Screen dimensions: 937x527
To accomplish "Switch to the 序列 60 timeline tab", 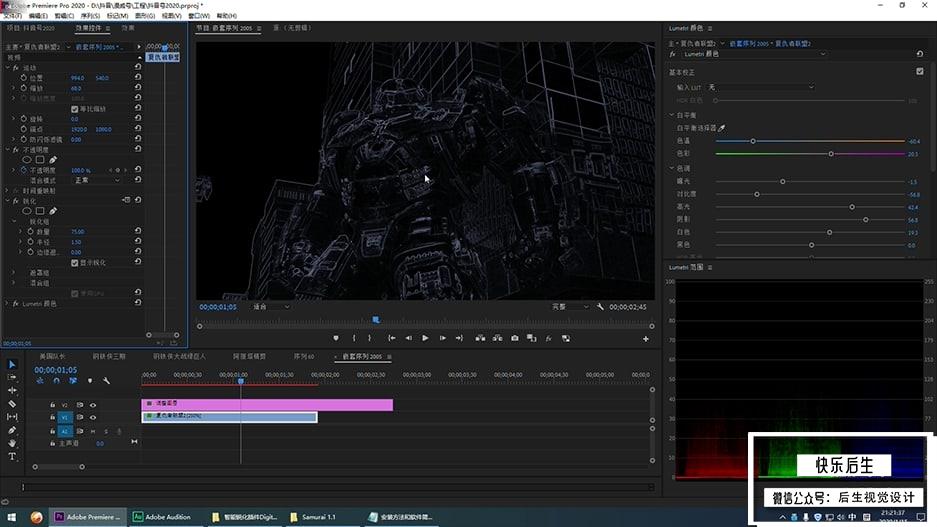I will pyautogui.click(x=304, y=357).
